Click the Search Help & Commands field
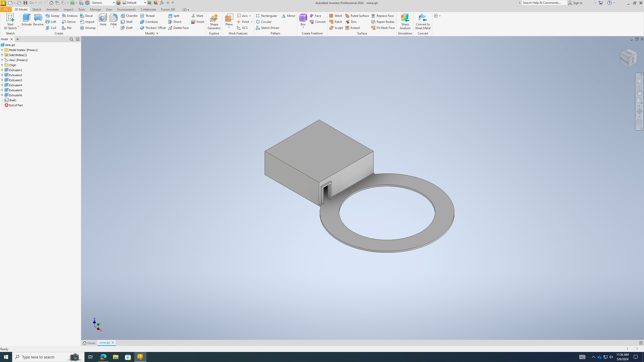 544,3
